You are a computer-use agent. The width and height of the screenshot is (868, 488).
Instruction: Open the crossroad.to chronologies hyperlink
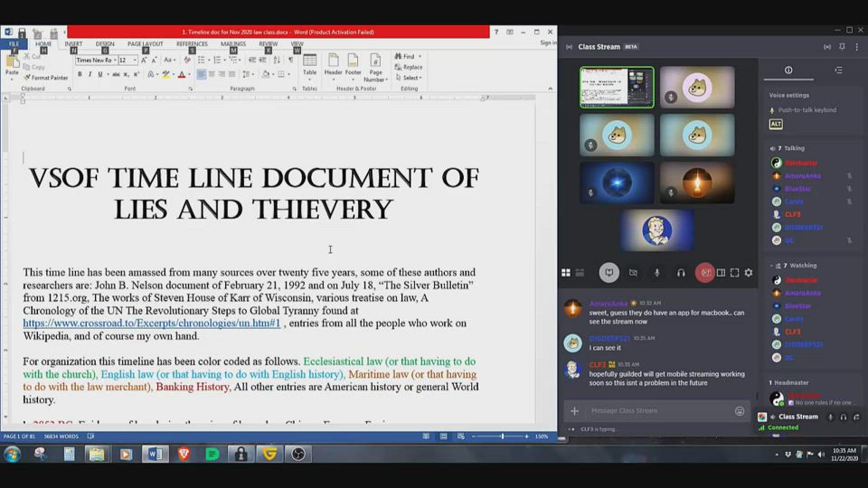(152, 324)
